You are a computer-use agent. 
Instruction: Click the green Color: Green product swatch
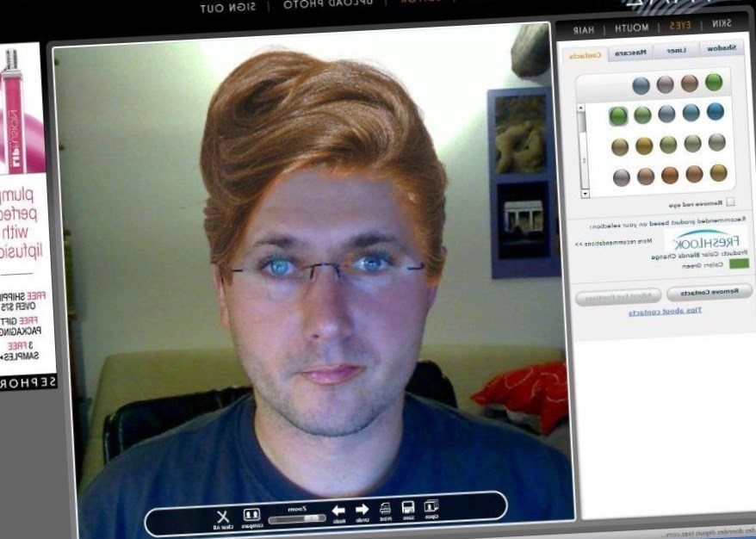tap(739, 263)
